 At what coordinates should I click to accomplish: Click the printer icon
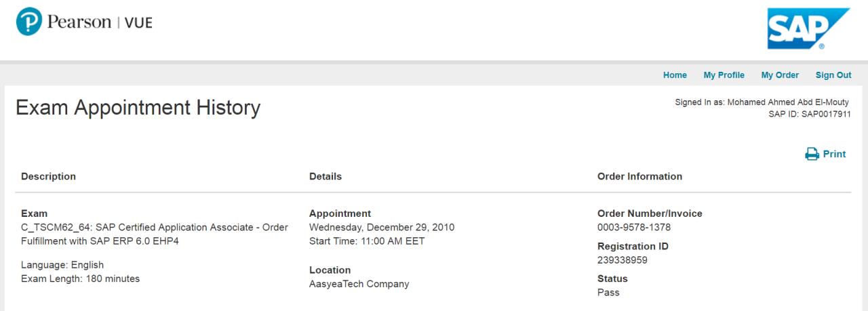[x=812, y=154]
